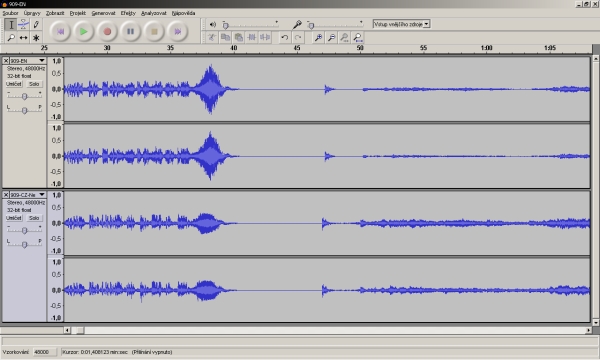Click the vertical scrollbar down arrow
This screenshot has height=360, width=600.
click(596, 323)
